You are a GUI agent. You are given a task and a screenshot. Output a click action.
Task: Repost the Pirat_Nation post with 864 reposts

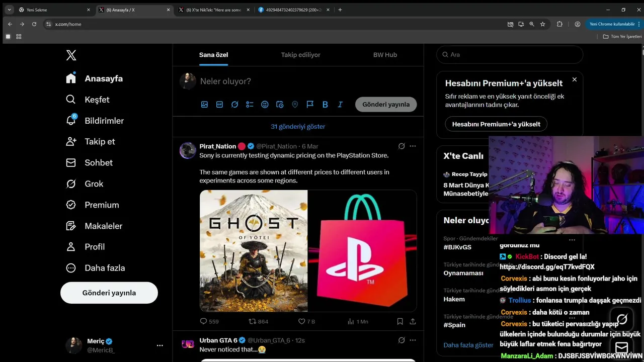[259, 321]
